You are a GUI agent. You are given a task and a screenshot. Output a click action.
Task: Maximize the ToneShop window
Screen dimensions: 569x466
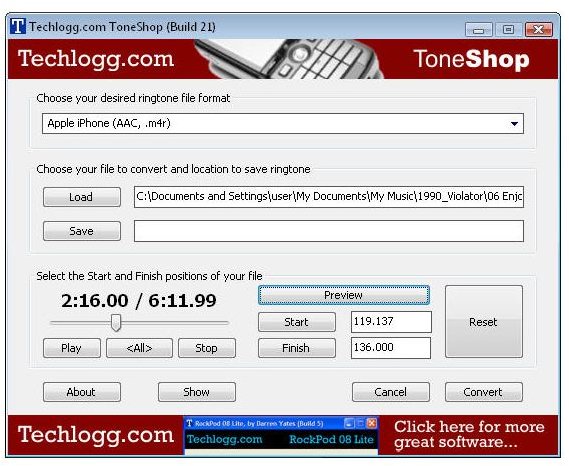click(x=508, y=30)
